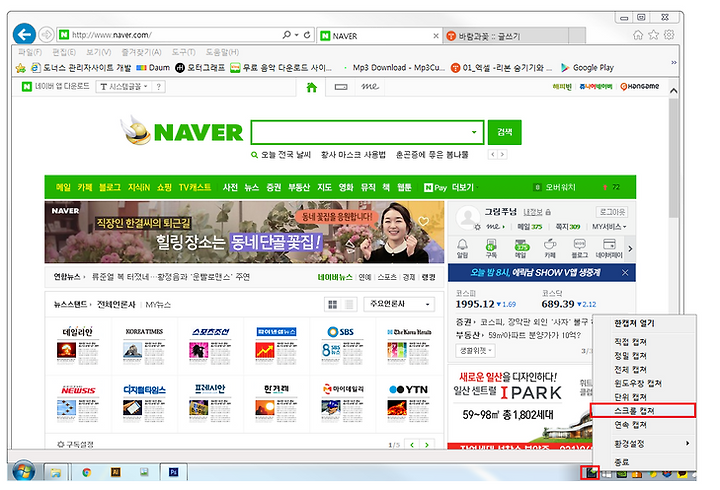Click the question mark button beside font selector

(x=158, y=87)
